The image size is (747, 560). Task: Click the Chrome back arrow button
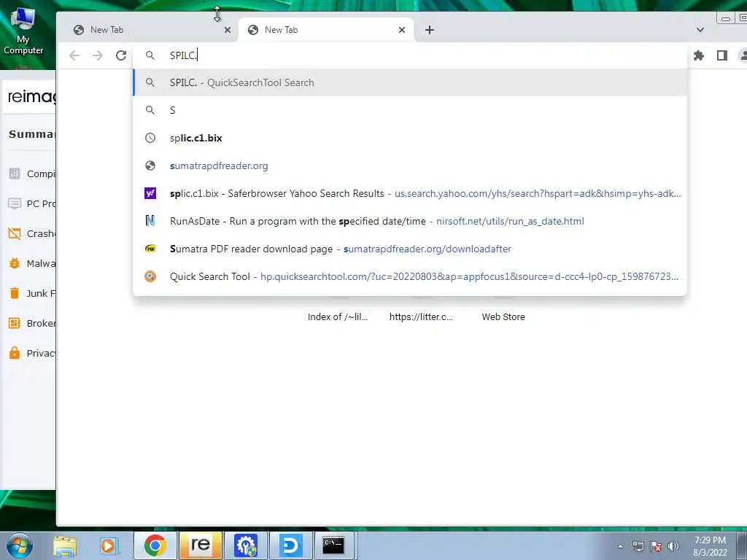click(74, 55)
